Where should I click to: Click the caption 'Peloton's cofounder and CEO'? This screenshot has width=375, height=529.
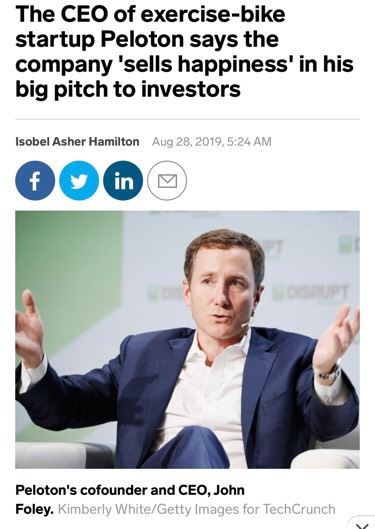(x=112, y=490)
